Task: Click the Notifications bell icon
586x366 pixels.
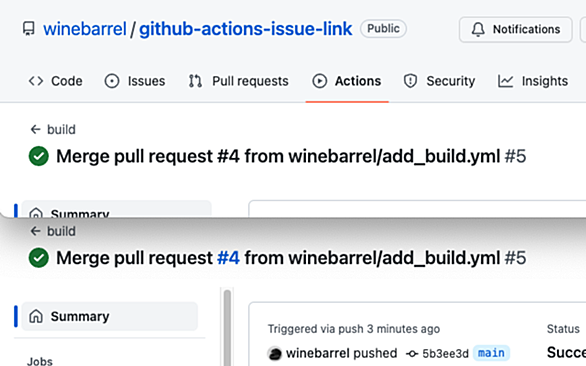Action: coord(478,29)
